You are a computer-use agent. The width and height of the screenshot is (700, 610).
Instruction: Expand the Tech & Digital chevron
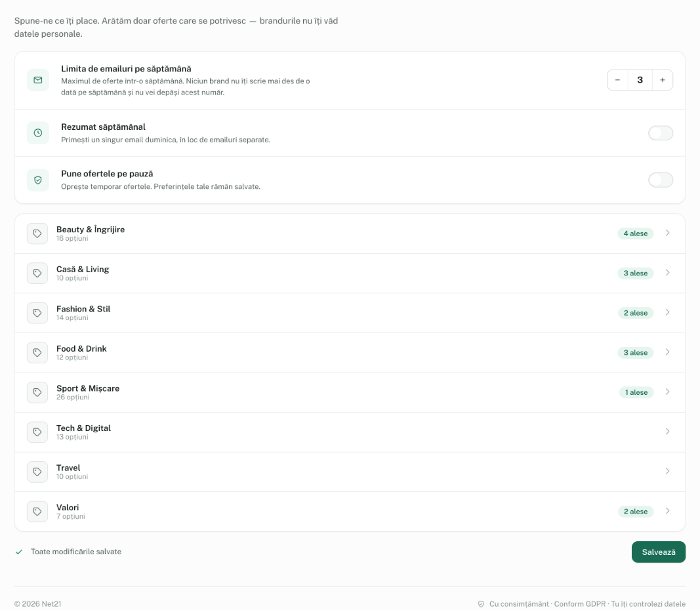[667, 432]
